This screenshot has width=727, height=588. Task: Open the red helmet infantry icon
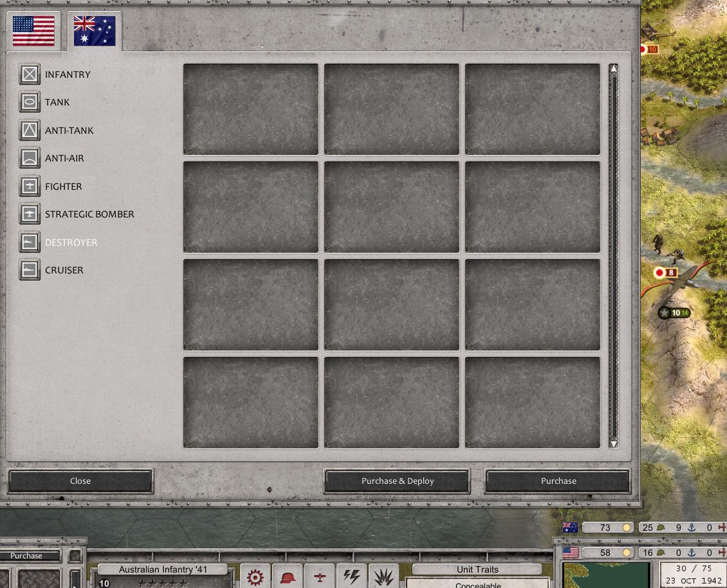click(x=288, y=577)
